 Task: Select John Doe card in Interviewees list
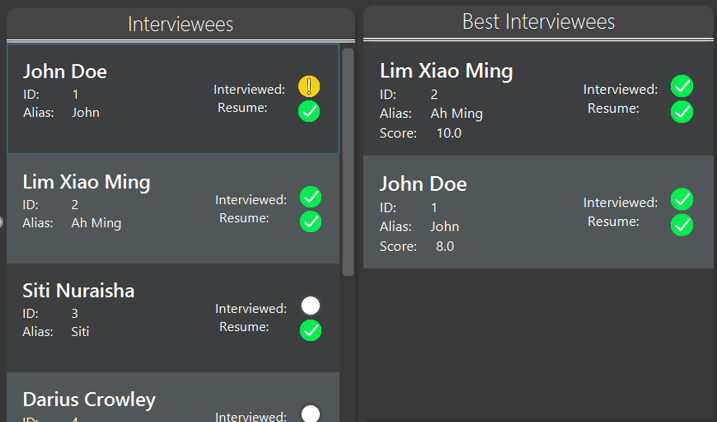coord(173,99)
